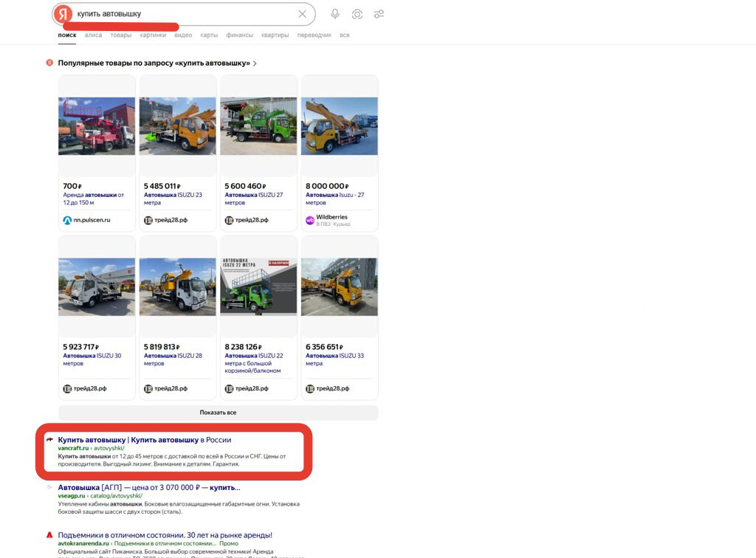This screenshot has height=558, width=756.
Task: Open Автовышка ISUZU 33 метра link
Action: click(x=334, y=359)
